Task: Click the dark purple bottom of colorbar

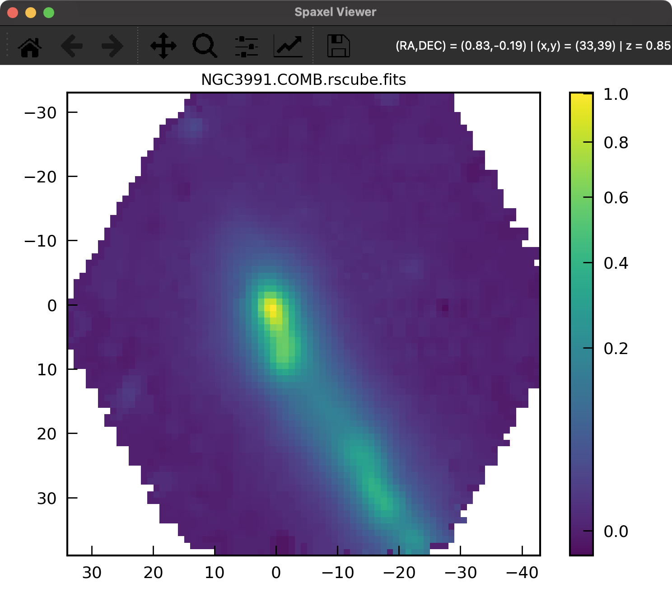Action: pos(581,549)
